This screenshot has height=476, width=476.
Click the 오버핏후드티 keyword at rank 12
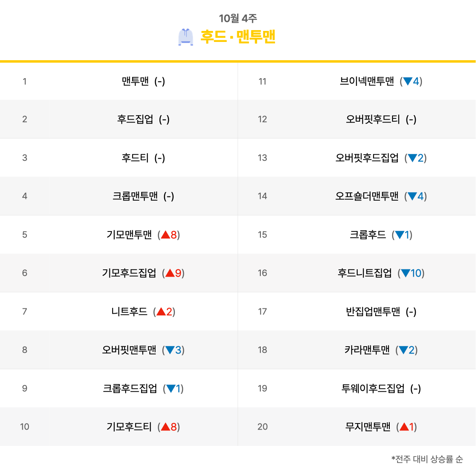(x=373, y=119)
